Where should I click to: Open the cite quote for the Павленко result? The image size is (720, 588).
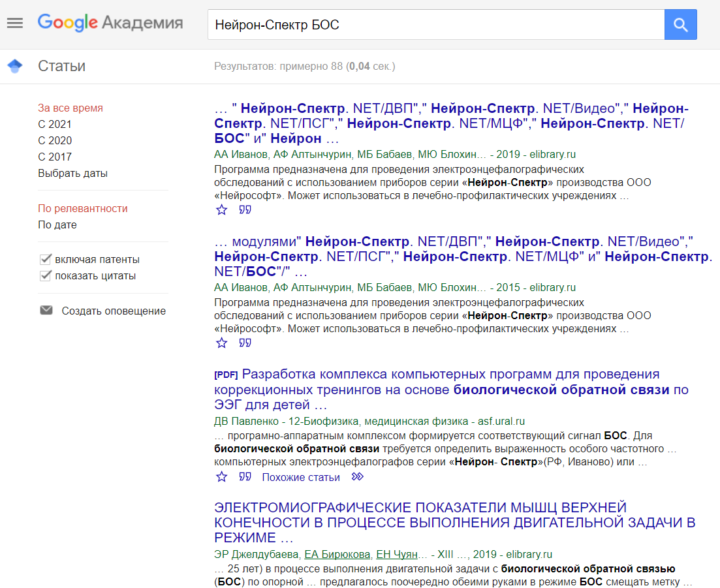(x=245, y=477)
